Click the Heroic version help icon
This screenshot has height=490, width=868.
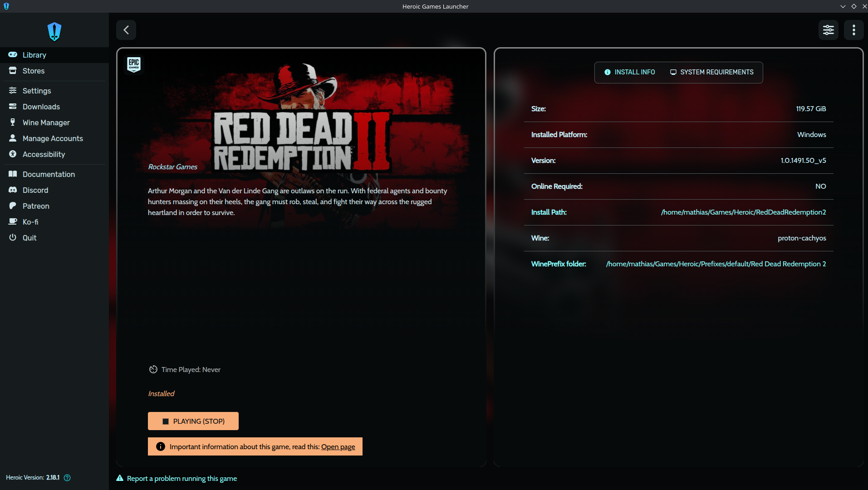tap(67, 478)
